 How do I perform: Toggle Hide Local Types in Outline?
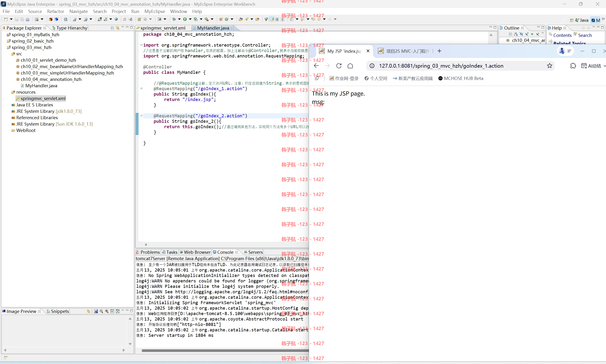538,34
